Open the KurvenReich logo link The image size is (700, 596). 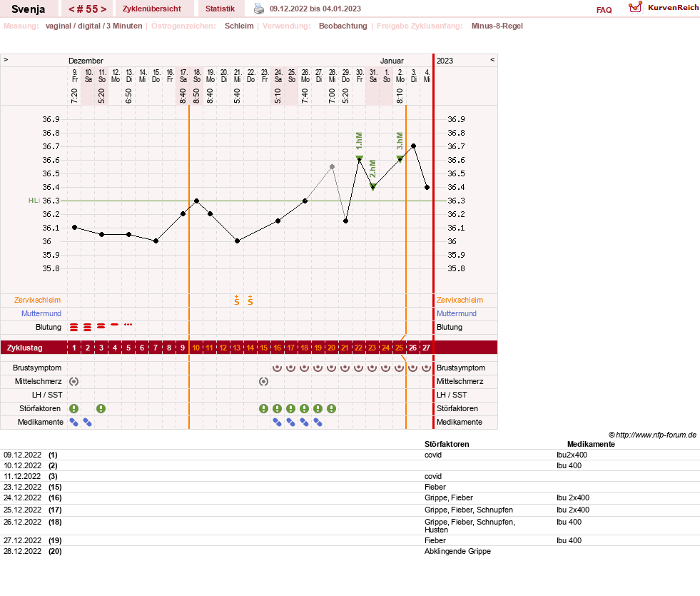[664, 8]
